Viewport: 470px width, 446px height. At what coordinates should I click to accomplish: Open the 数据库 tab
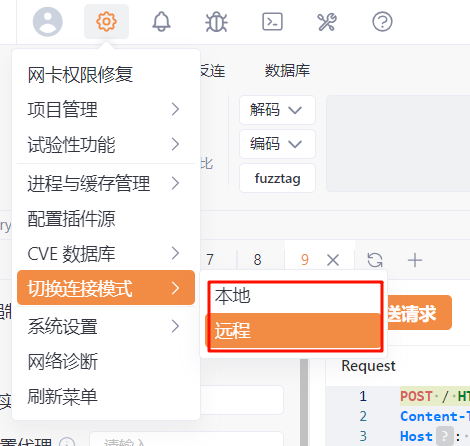pyautogui.click(x=287, y=71)
